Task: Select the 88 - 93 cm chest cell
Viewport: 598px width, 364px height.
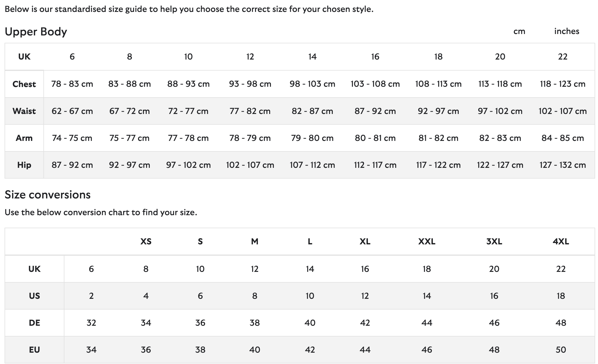Action: click(188, 84)
